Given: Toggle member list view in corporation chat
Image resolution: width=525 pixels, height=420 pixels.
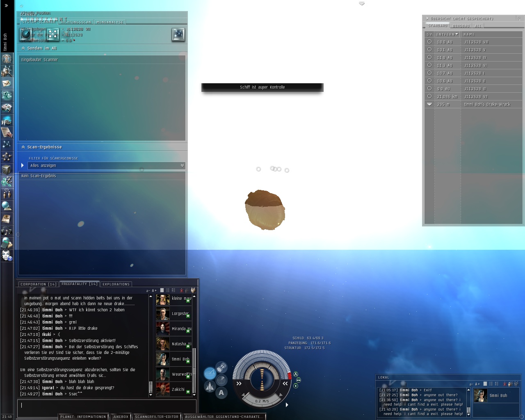Looking at the screenshot, I should tap(193, 290).
